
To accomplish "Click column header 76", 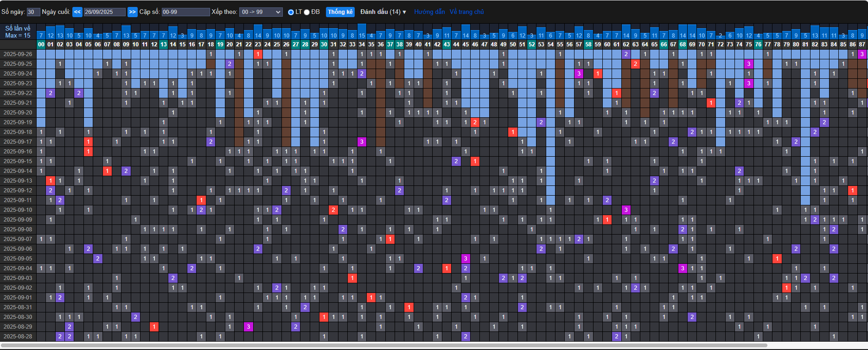I will pyautogui.click(x=758, y=45).
